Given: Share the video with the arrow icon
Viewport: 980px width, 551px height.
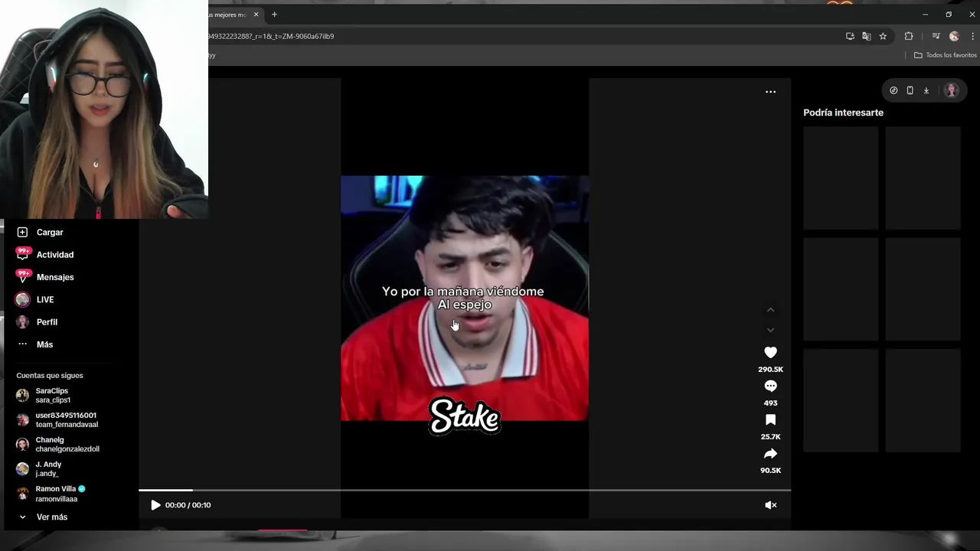Looking at the screenshot, I should (x=770, y=453).
